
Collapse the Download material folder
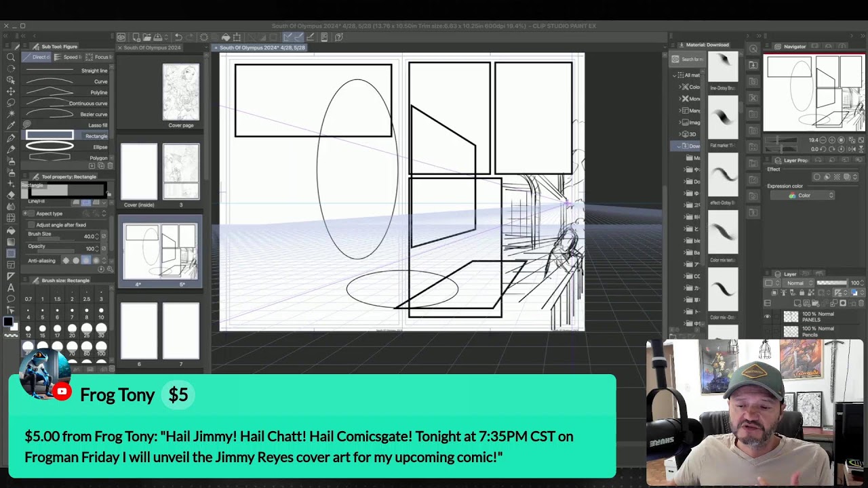coord(679,146)
